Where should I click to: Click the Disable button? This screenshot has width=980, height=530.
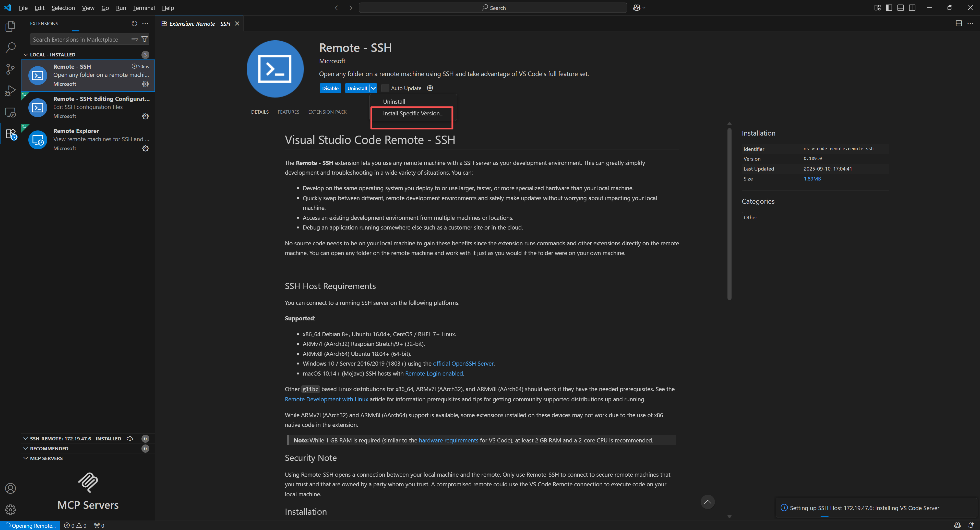coord(330,88)
